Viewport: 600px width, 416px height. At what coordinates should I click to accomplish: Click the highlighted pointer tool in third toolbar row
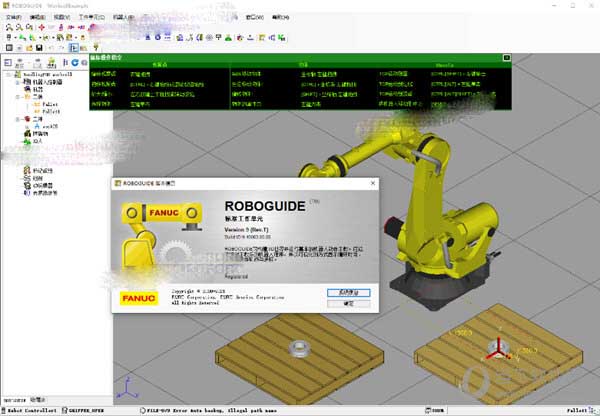[x=73, y=48]
